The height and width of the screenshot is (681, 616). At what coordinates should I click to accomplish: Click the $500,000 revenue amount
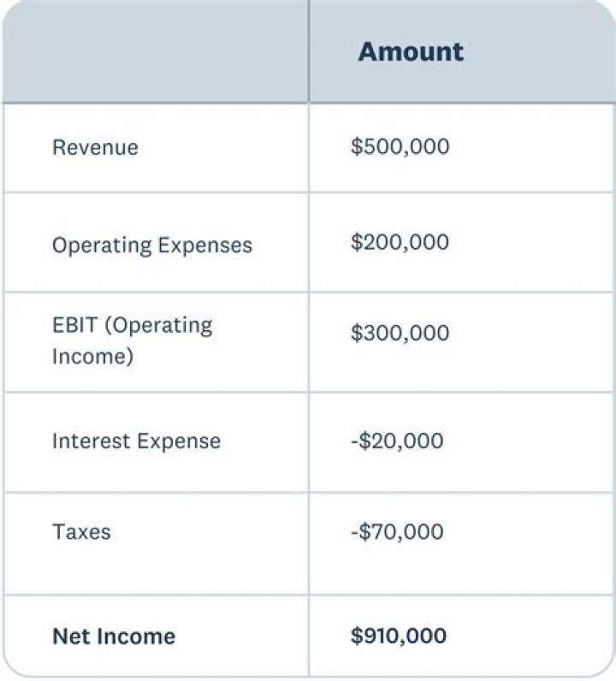tap(400, 147)
